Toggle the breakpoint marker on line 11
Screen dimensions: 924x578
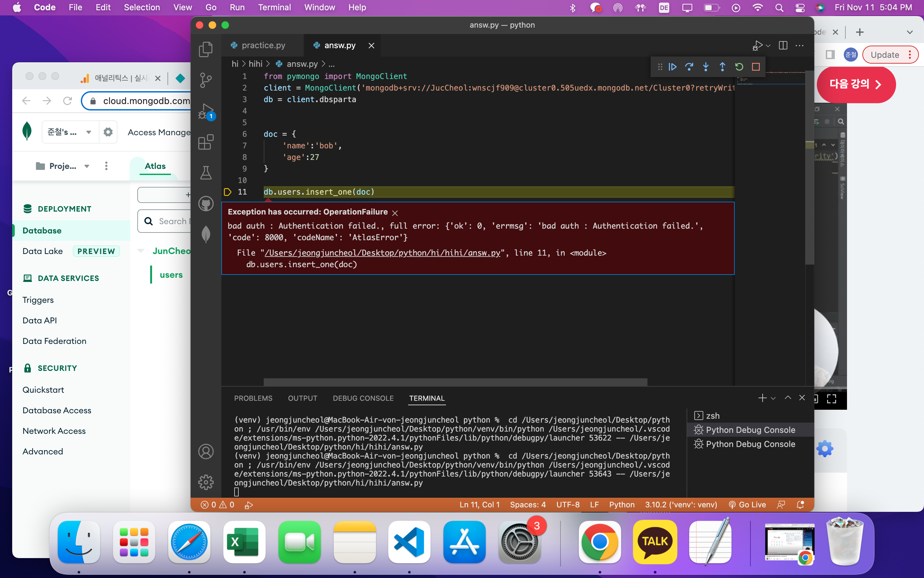pos(227,192)
